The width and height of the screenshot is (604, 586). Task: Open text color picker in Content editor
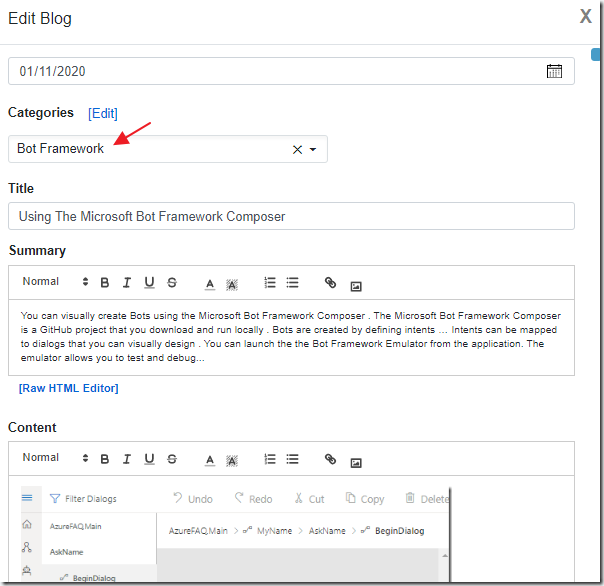click(x=210, y=460)
